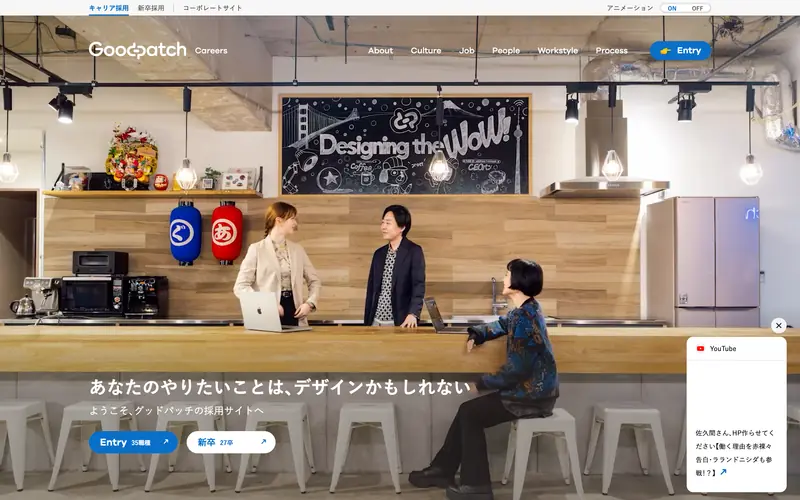Select the 新卒採用 tab
Viewport: 800px width, 500px height.
151,8
